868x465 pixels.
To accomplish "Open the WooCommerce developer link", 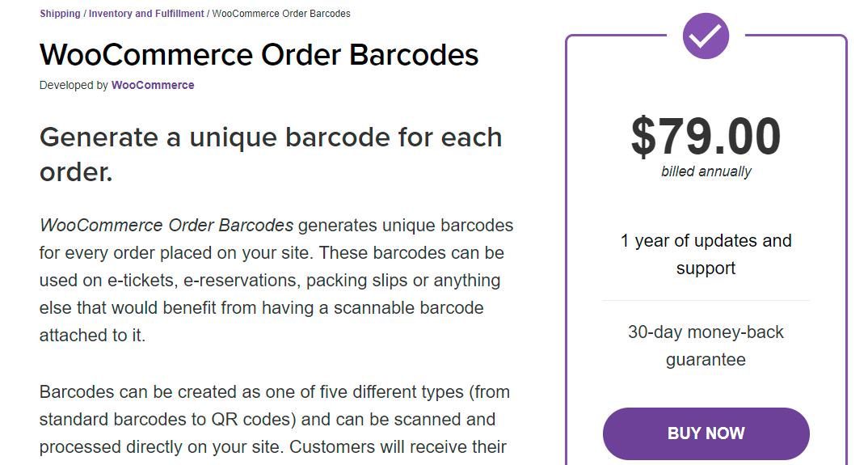I will pos(153,85).
